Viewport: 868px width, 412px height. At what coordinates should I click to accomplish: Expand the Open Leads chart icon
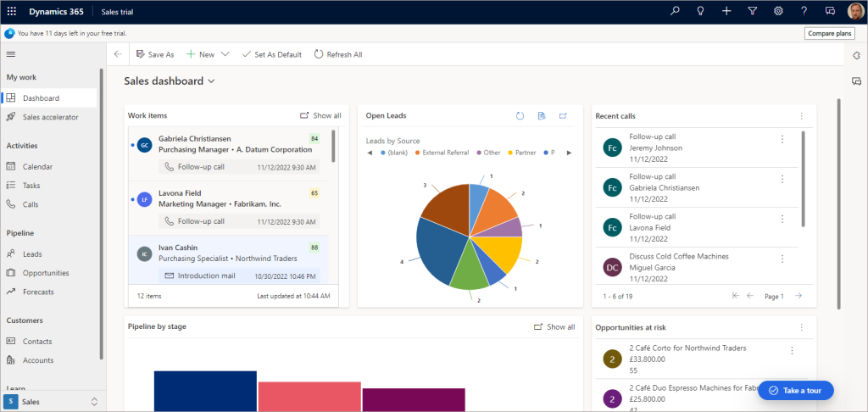[563, 116]
